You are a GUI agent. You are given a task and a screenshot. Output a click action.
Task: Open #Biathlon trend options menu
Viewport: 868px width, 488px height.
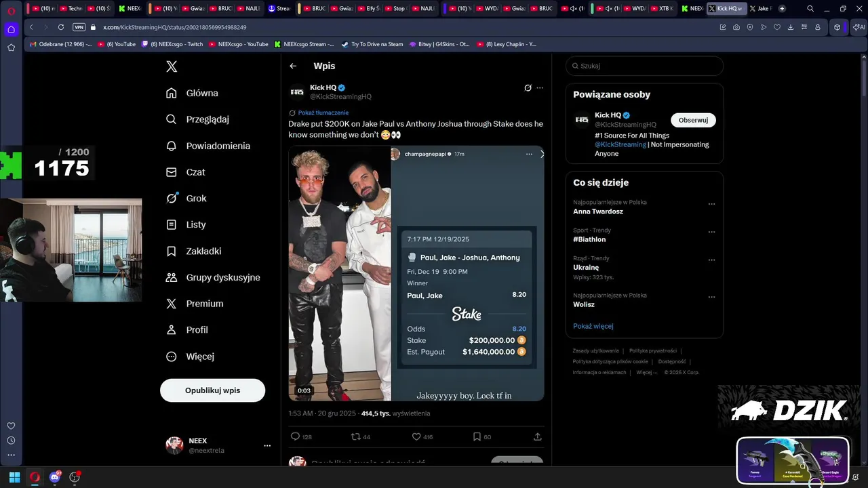(x=711, y=232)
